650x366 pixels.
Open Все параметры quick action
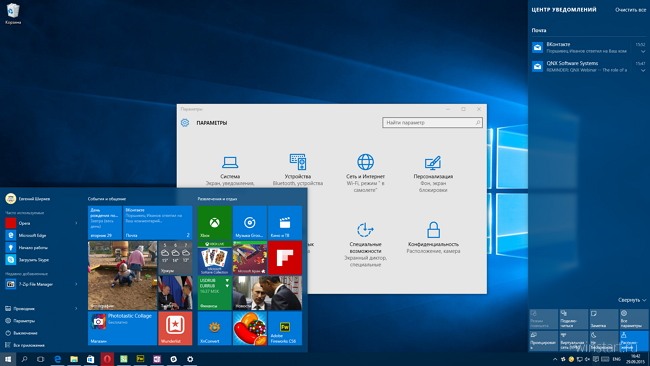click(634, 319)
